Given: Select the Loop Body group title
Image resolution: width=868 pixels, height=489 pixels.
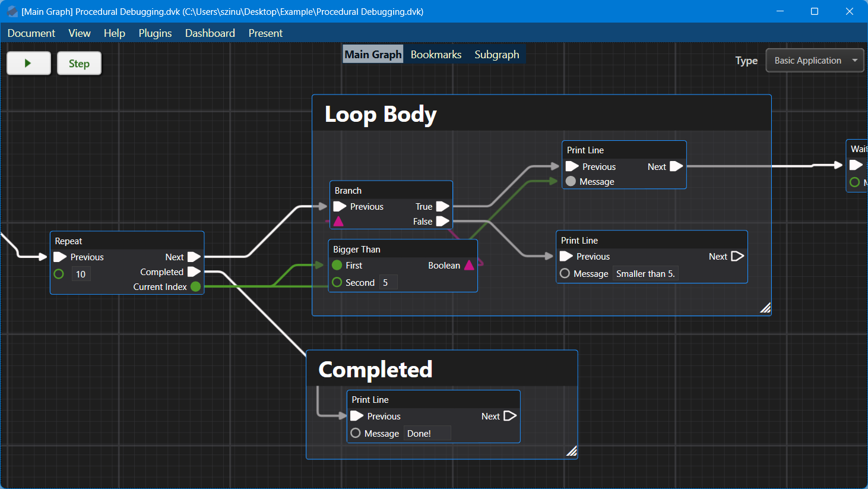Looking at the screenshot, I should [x=381, y=114].
